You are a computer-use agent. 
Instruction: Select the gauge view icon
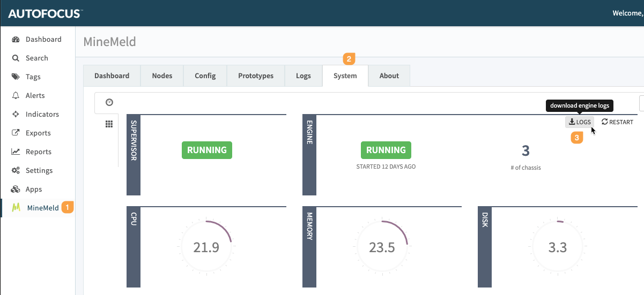109,102
